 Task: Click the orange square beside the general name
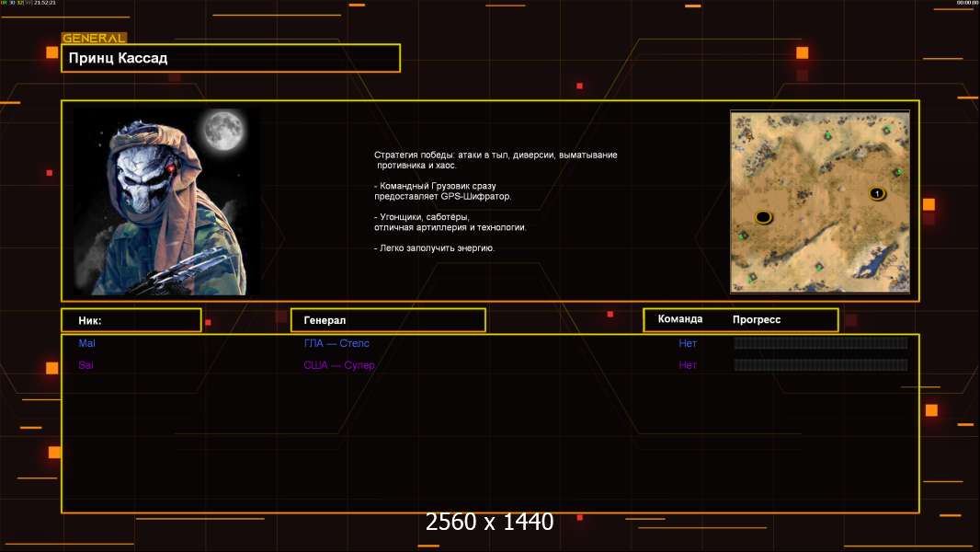[51, 52]
